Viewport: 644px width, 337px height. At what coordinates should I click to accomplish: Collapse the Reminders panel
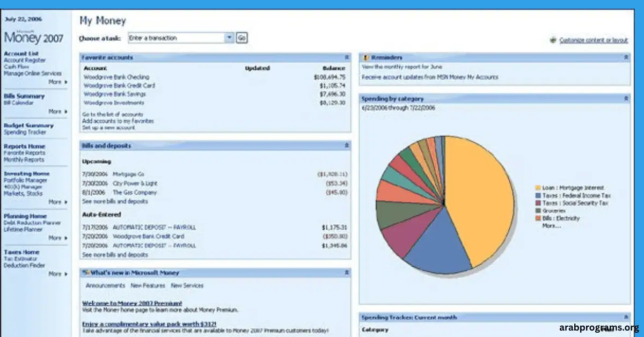(x=626, y=57)
